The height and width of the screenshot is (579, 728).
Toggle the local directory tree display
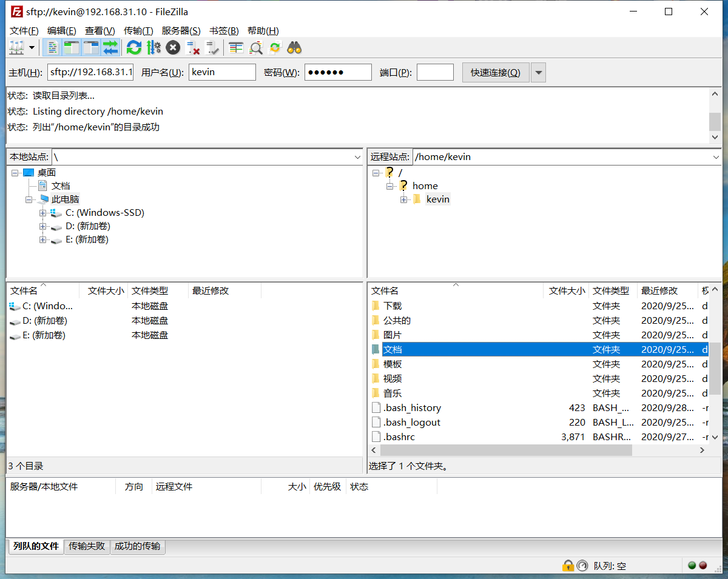point(71,47)
